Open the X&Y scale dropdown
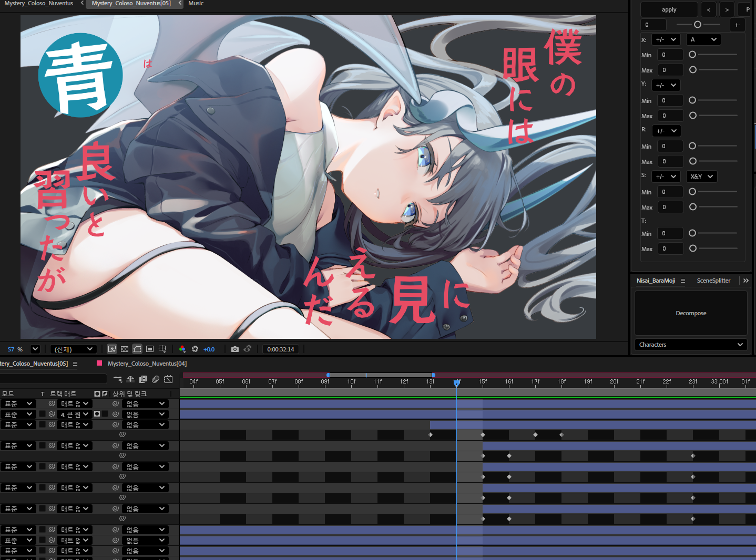The width and height of the screenshot is (756, 560). coord(702,177)
